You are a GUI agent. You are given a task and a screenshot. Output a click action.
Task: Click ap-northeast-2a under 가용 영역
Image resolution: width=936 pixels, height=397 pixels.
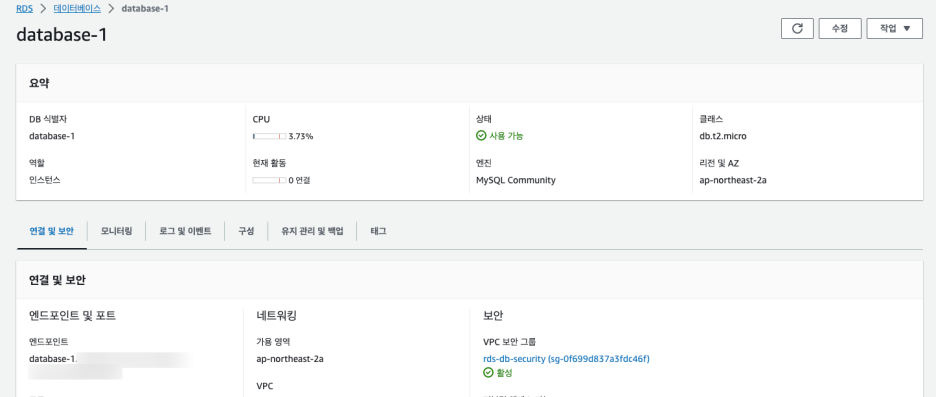[x=290, y=359]
